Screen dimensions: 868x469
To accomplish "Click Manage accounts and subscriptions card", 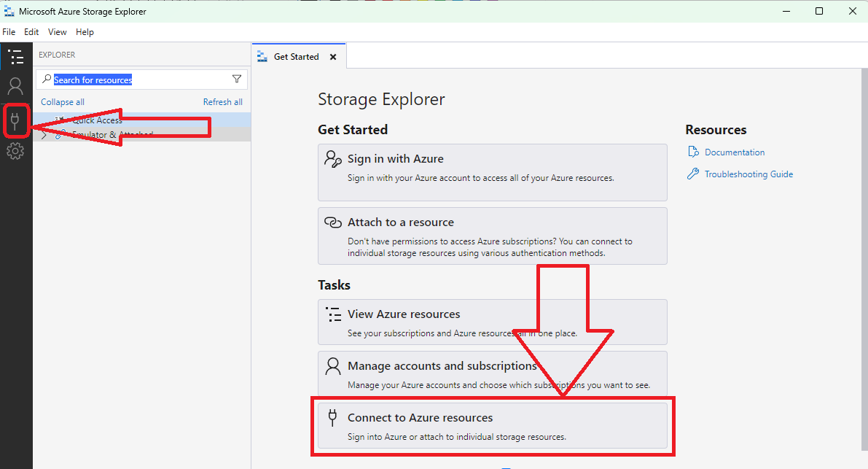I will tap(492, 373).
